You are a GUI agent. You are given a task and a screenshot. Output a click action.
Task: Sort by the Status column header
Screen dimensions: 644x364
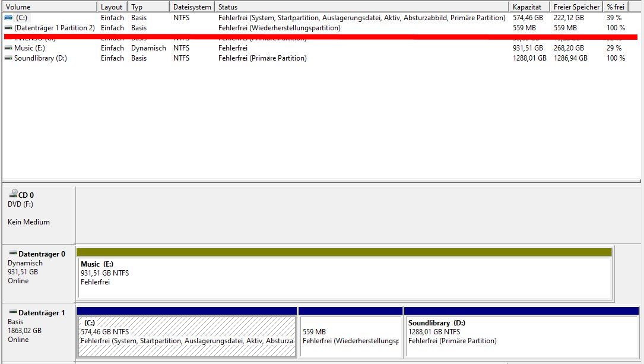coord(362,7)
